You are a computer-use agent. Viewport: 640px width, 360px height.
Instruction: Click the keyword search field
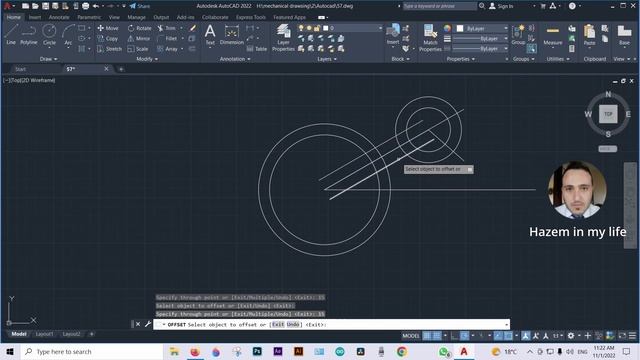[x=440, y=6]
